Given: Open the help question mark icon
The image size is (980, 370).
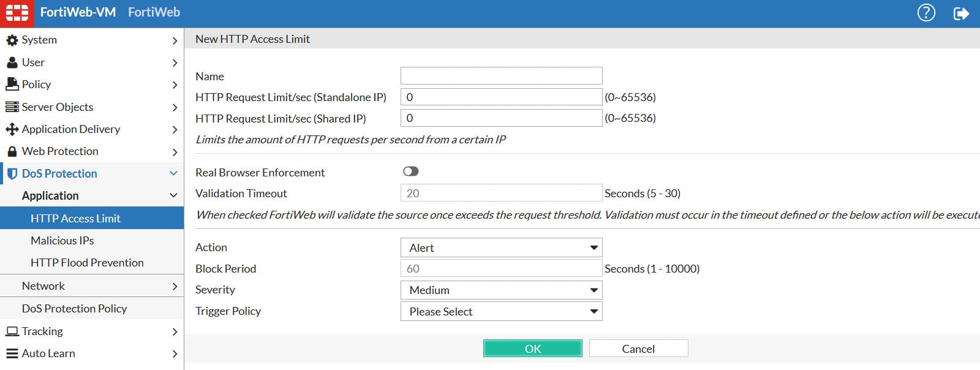Looking at the screenshot, I should (x=926, y=12).
